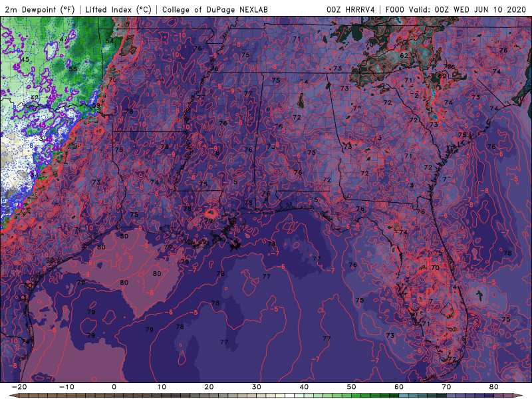Click the dewpoint value 47 on the map
The height and width of the screenshot is (399, 532).
(x=63, y=39)
